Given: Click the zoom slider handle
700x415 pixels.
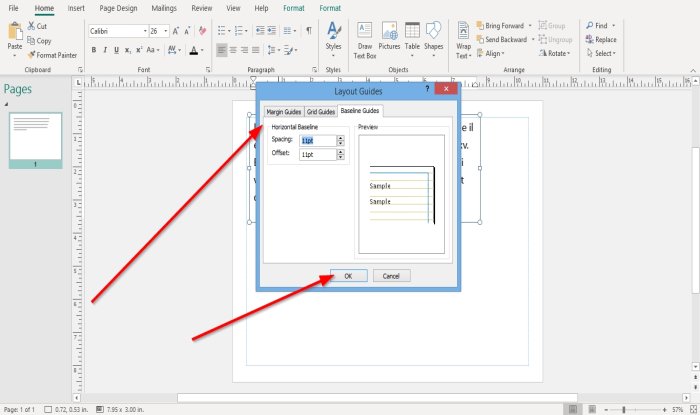Looking at the screenshot, I should pos(624,409).
